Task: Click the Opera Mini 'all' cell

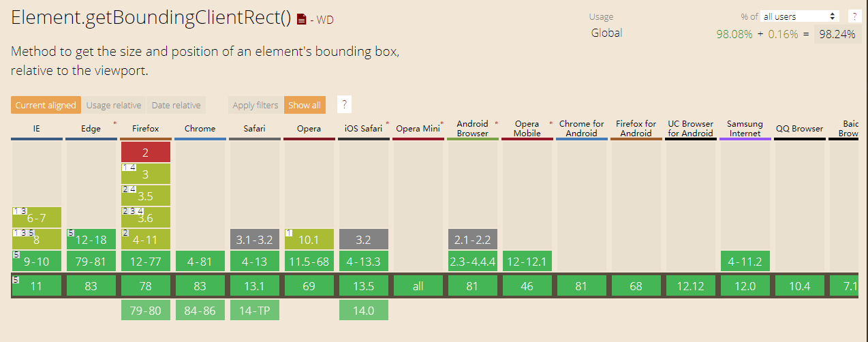Action: (418, 286)
